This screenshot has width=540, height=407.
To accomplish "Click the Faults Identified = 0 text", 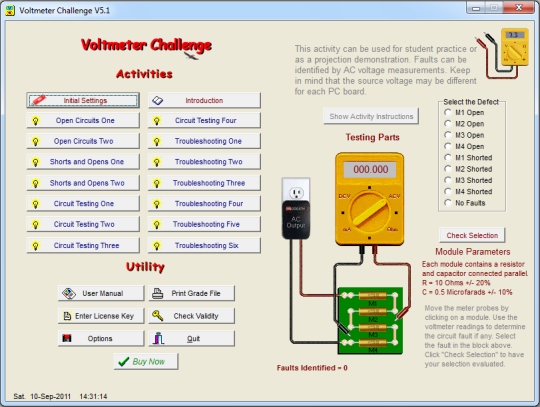I will point(312,368).
